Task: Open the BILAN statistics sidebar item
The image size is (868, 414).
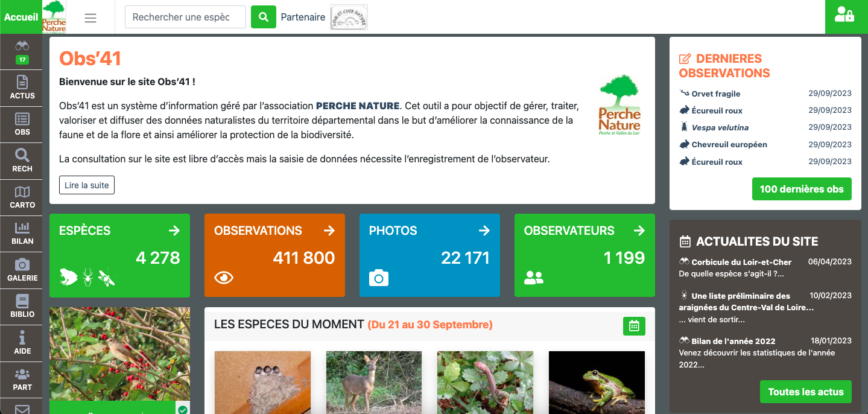Action: [22, 234]
